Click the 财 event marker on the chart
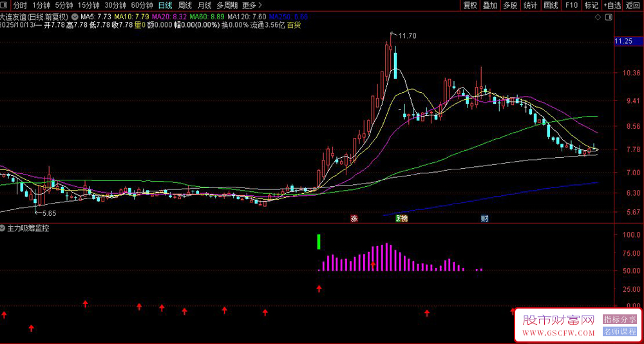The height and width of the screenshot is (344, 644). point(484,218)
